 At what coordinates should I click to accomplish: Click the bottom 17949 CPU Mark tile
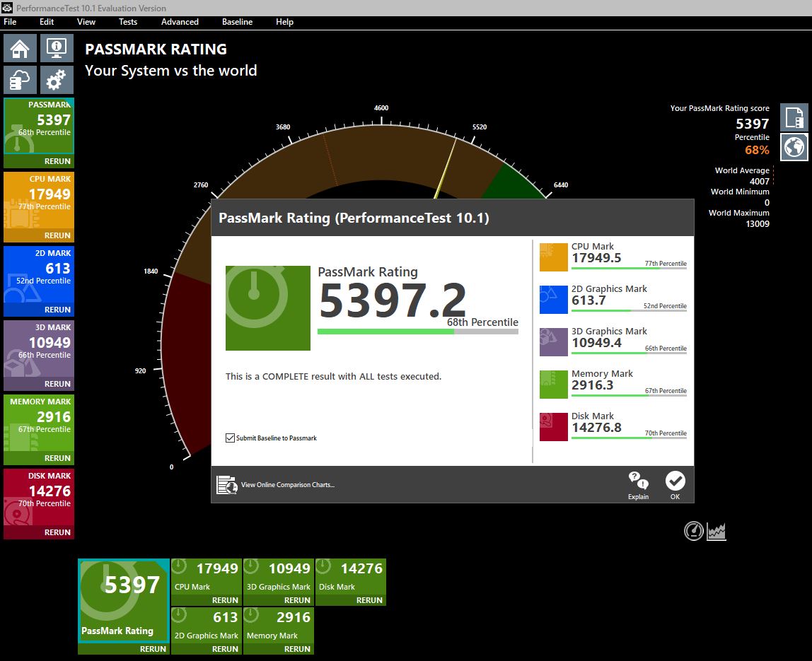(207, 577)
